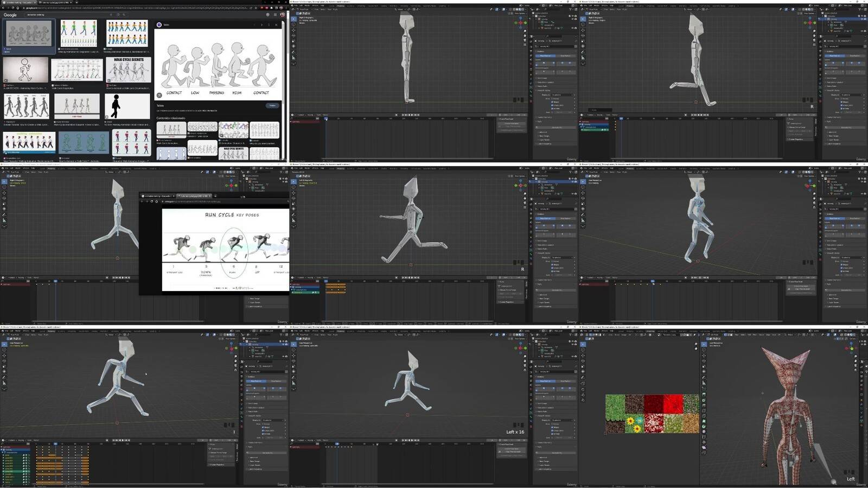Open File menu in the standing-pose Blender window
Viewport: 868px width, 488px height.
click(296, 5)
